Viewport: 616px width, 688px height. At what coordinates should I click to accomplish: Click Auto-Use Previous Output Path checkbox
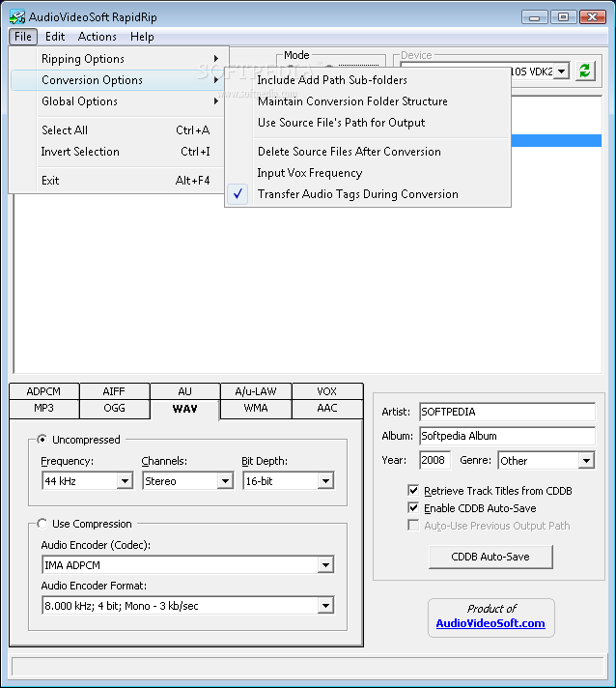(413, 526)
